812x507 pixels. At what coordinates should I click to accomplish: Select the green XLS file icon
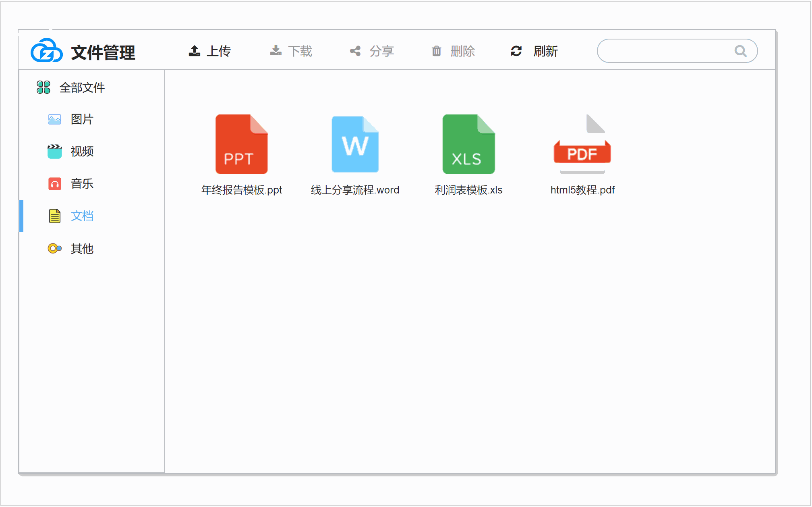click(x=468, y=144)
